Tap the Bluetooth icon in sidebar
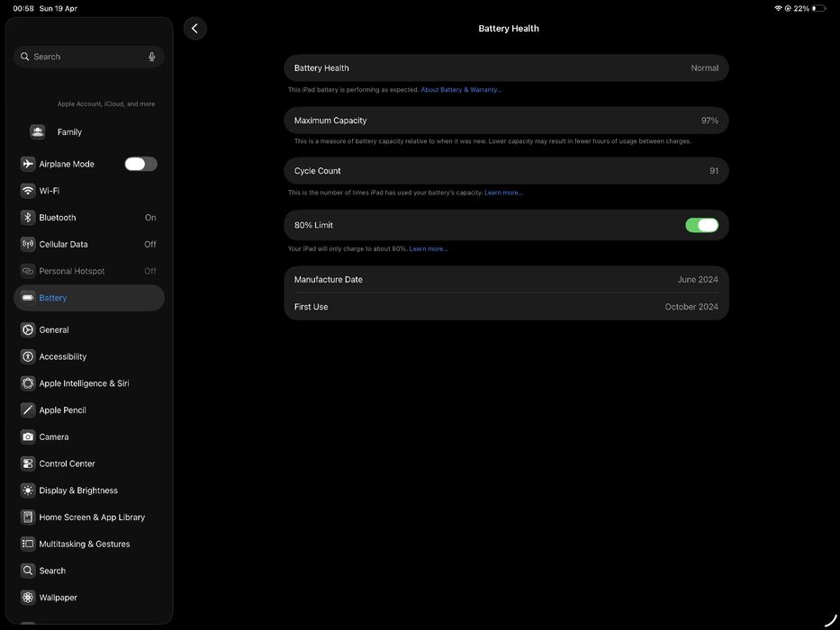The width and height of the screenshot is (840, 630). (28, 218)
